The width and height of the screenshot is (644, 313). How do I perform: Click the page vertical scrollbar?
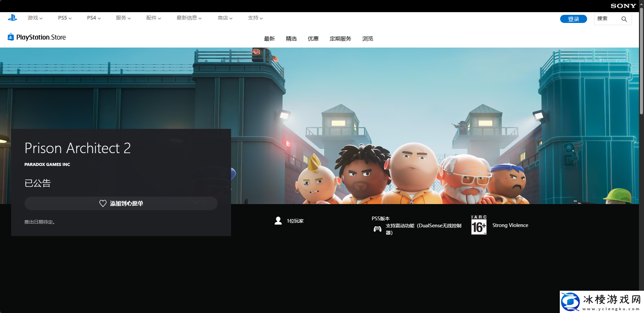(x=641, y=61)
